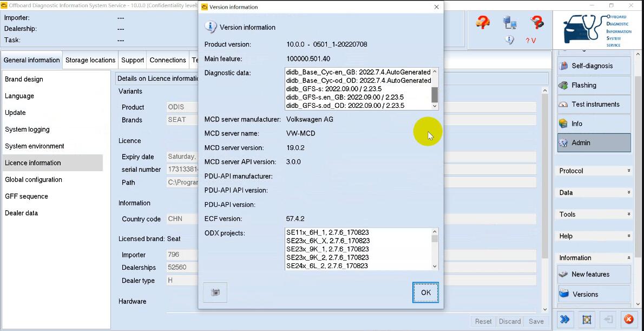Click the Reset button
Screen dimensions: 644x331
(x=483, y=322)
